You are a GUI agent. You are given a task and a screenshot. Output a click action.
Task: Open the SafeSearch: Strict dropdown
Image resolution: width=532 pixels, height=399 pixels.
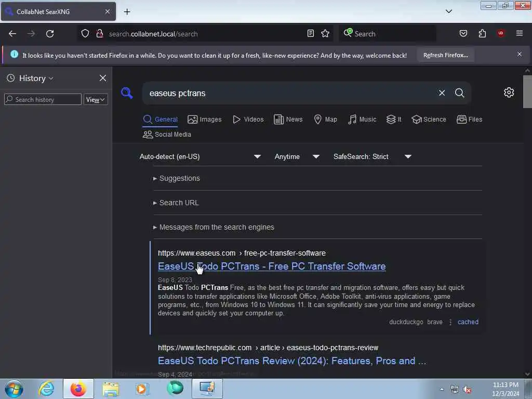(373, 157)
